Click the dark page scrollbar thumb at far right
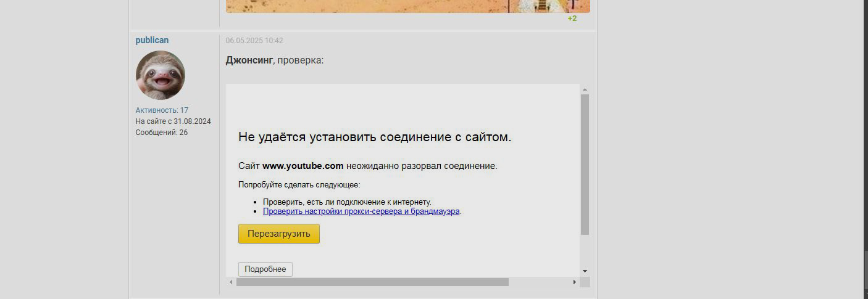 point(865,270)
